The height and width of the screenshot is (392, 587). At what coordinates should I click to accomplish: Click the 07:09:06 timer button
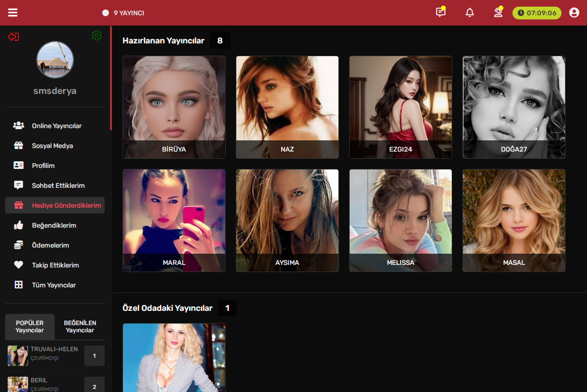tap(536, 13)
